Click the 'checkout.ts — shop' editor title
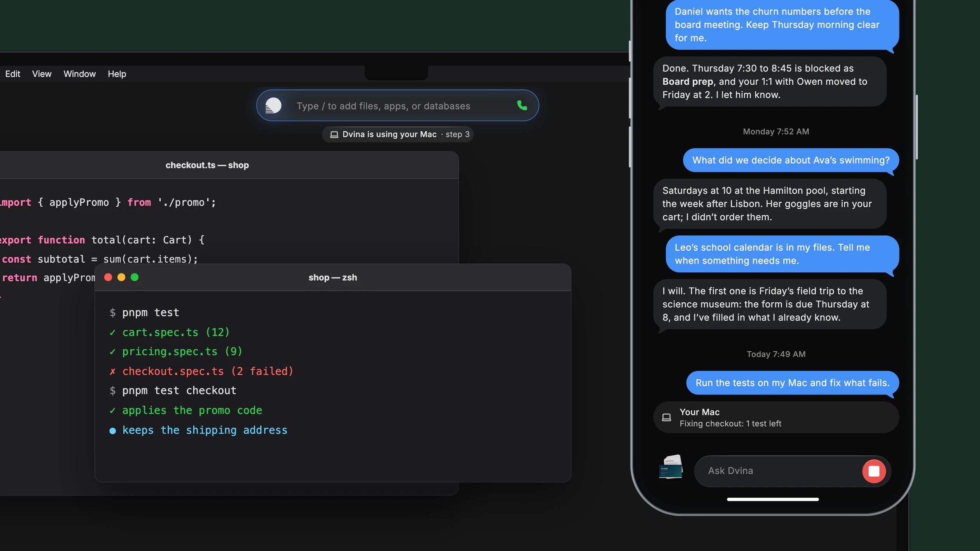Screen dimensions: 980x551 coord(207,165)
